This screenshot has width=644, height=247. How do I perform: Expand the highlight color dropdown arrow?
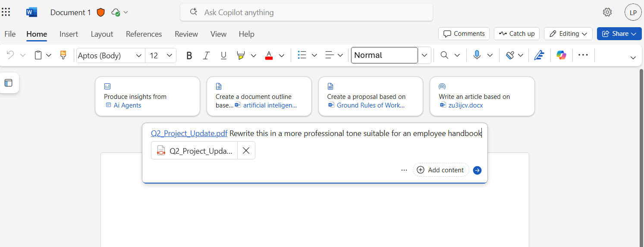point(254,55)
